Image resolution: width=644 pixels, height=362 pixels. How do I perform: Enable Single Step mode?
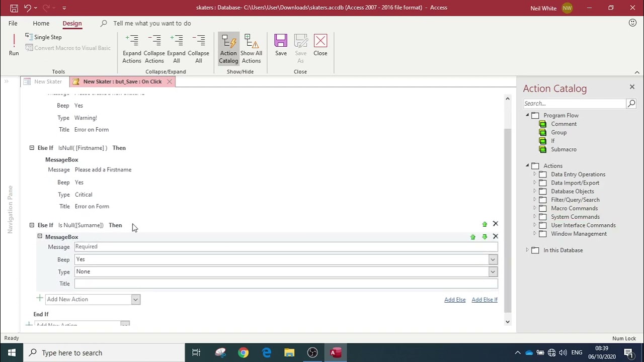tap(43, 37)
